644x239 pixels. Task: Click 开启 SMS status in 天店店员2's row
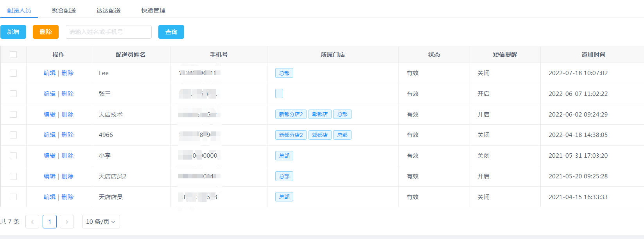click(x=483, y=176)
